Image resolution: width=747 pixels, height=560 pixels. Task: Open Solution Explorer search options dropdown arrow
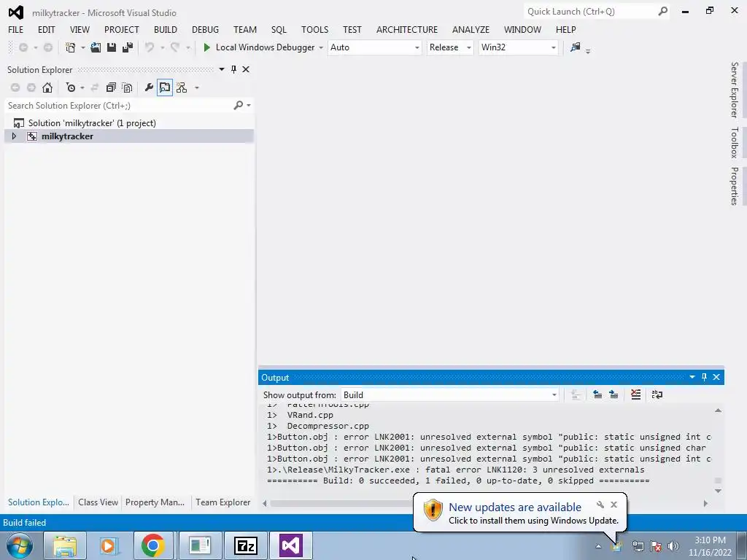249,105
